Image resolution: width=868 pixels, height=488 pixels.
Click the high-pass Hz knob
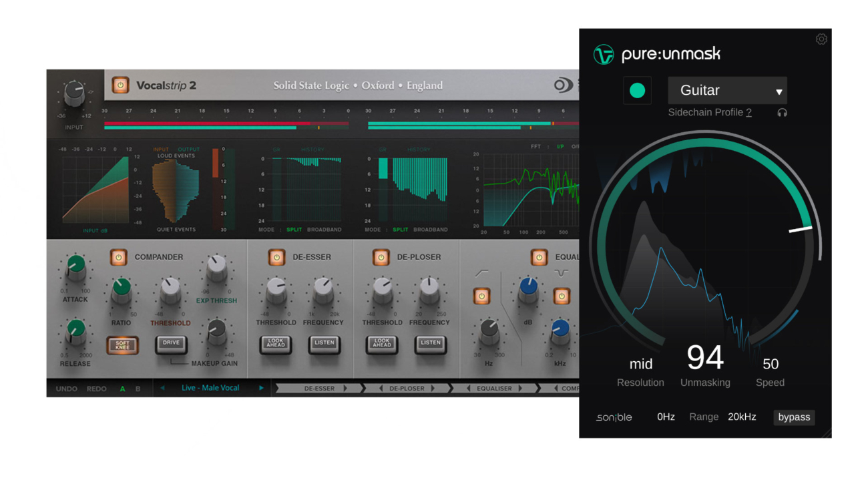489,332
